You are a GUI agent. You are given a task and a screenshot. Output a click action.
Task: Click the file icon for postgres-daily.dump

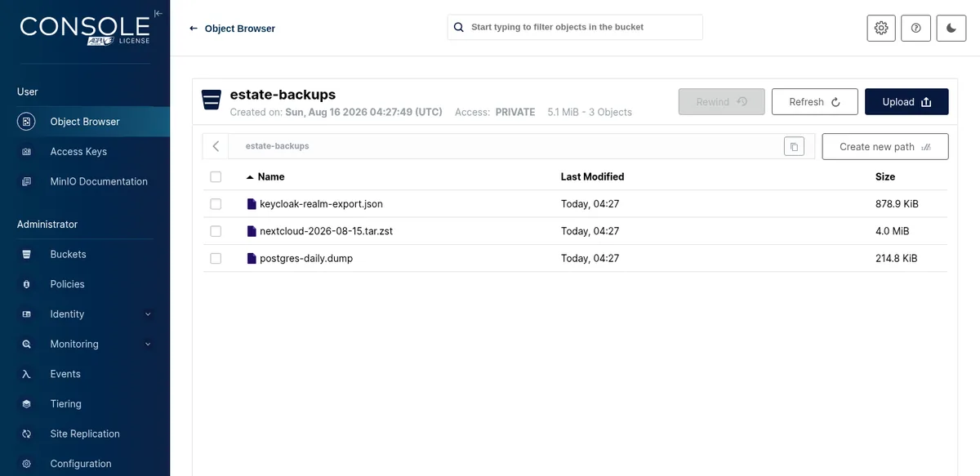(x=252, y=258)
